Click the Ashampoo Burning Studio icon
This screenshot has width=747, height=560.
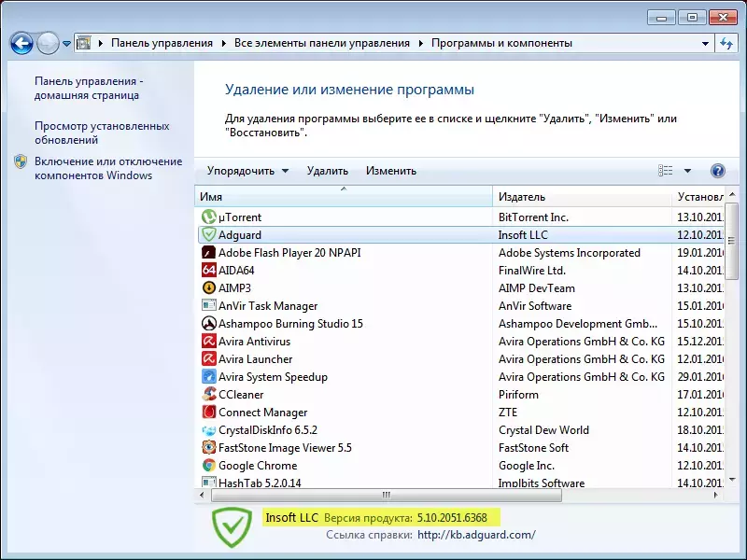[x=208, y=323]
